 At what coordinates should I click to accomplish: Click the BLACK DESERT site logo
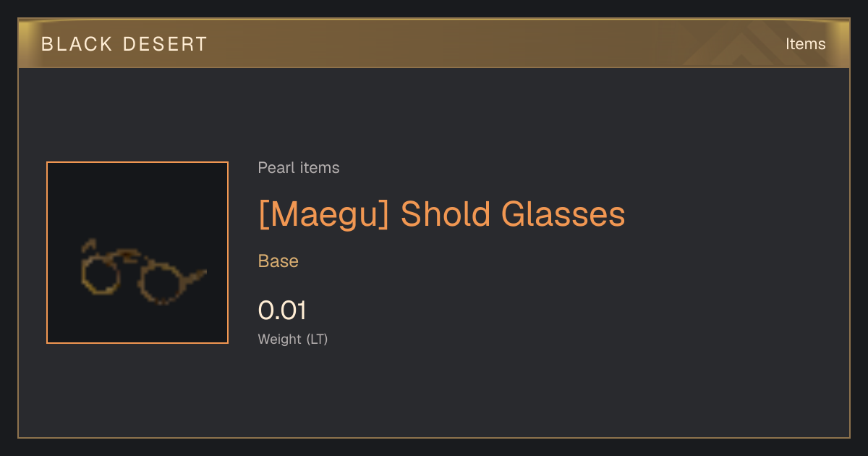click(124, 44)
